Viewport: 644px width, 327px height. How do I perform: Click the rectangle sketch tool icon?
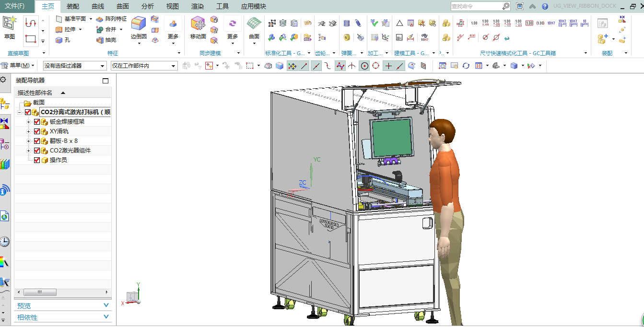point(31,39)
